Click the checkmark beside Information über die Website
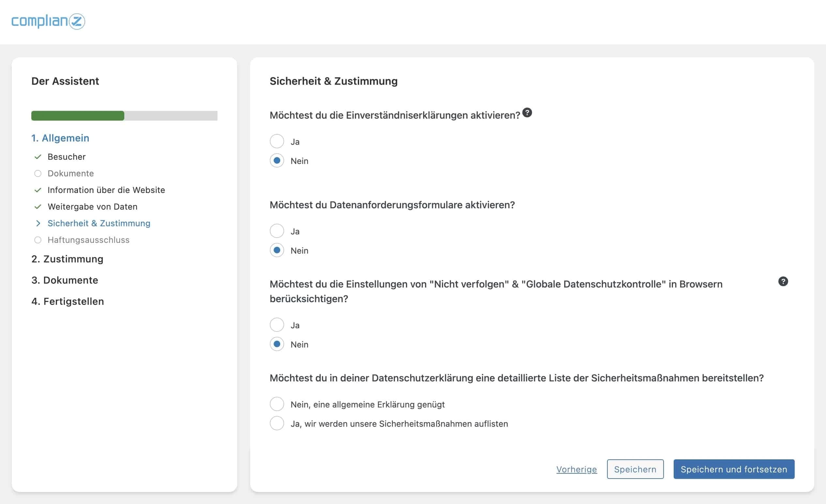The width and height of the screenshot is (826, 504). click(x=38, y=190)
